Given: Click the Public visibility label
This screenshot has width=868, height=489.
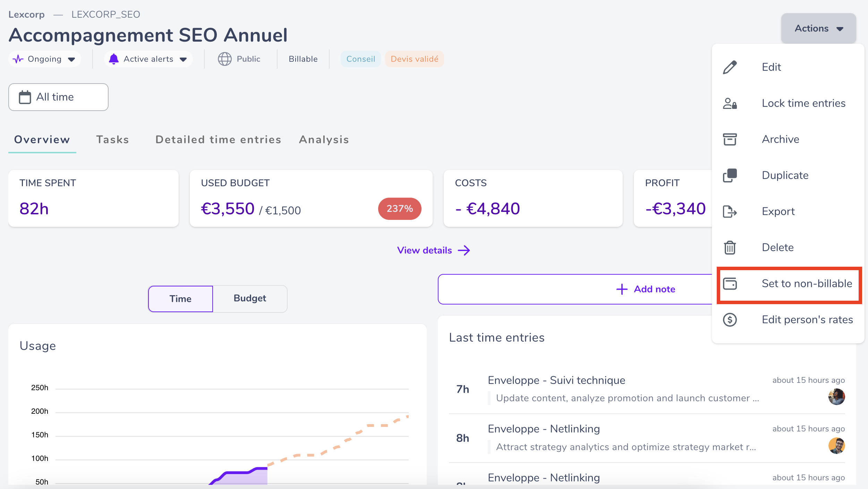Looking at the screenshot, I should tap(248, 59).
